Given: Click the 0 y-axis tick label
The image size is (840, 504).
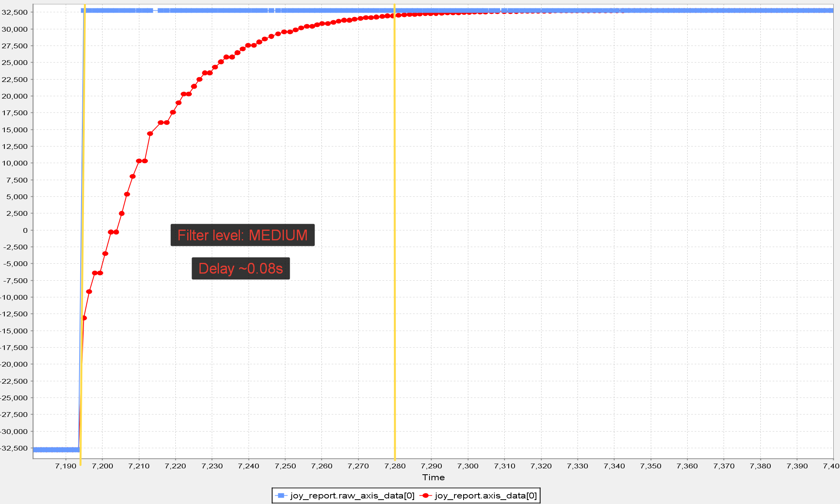Looking at the screenshot, I should pyautogui.click(x=25, y=230).
